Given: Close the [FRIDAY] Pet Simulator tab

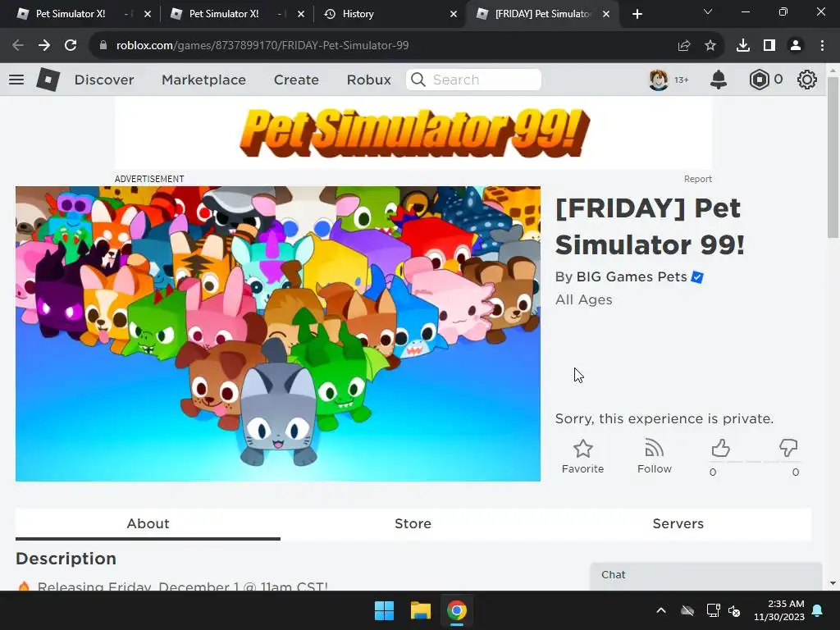Looking at the screenshot, I should [606, 14].
